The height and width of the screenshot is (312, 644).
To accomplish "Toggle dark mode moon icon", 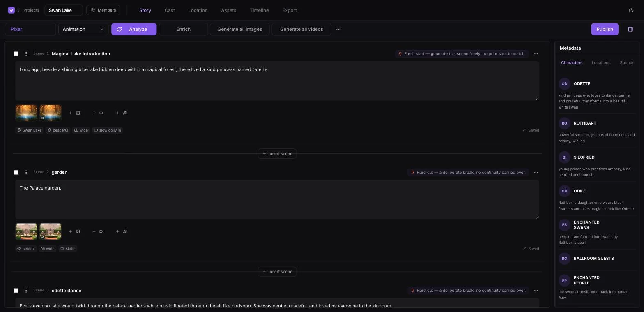I will click(631, 10).
